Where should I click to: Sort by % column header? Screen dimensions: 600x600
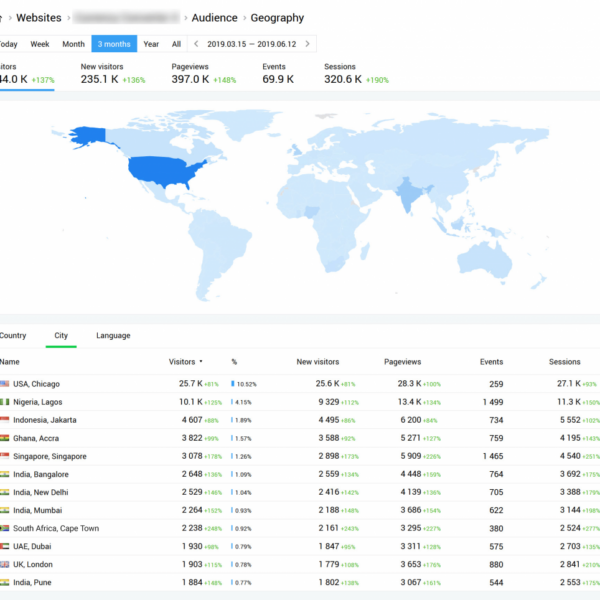click(234, 362)
